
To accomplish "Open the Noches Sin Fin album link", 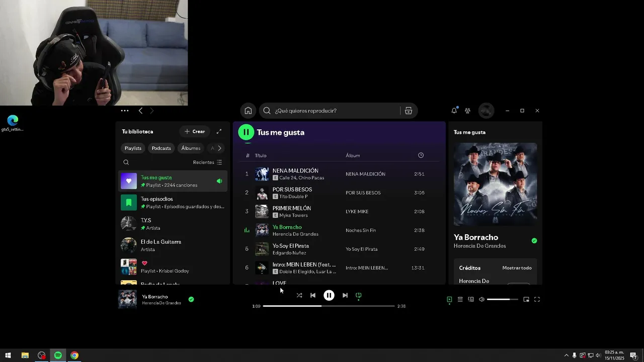I will pos(361,230).
